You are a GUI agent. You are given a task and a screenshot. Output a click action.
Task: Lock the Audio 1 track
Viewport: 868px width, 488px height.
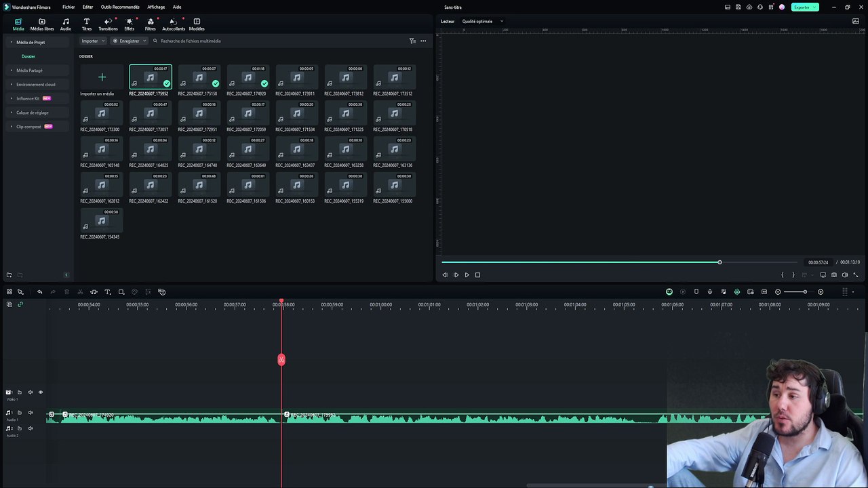20,412
